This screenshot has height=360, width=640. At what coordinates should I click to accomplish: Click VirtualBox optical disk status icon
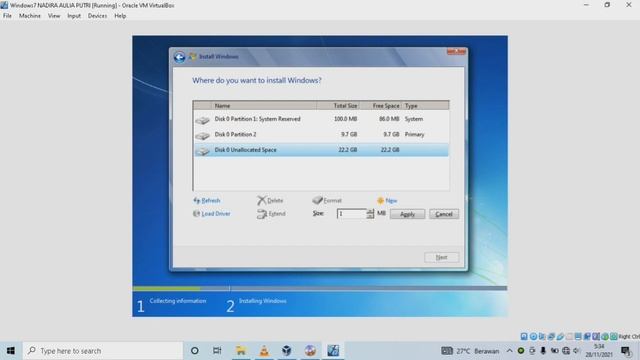533,337
